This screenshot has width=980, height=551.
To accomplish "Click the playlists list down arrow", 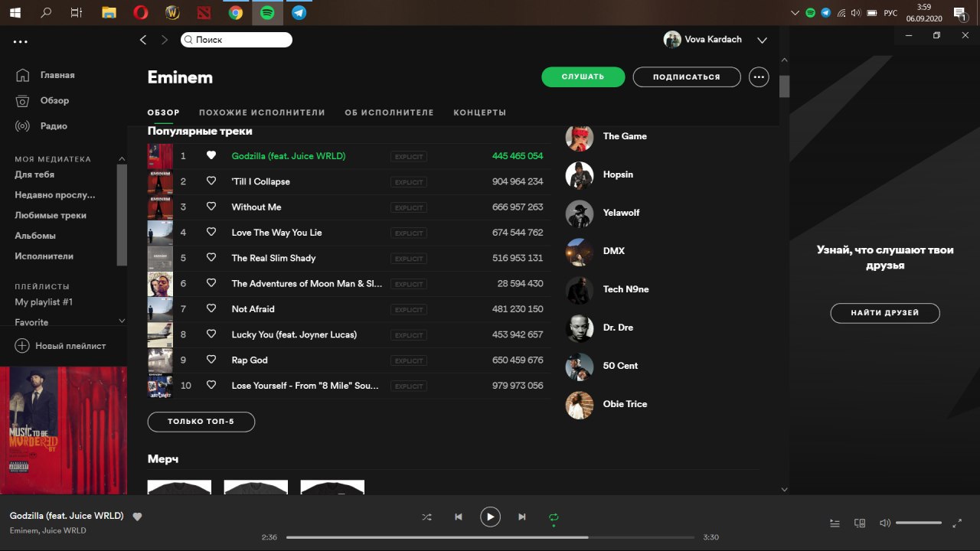I will click(x=122, y=321).
